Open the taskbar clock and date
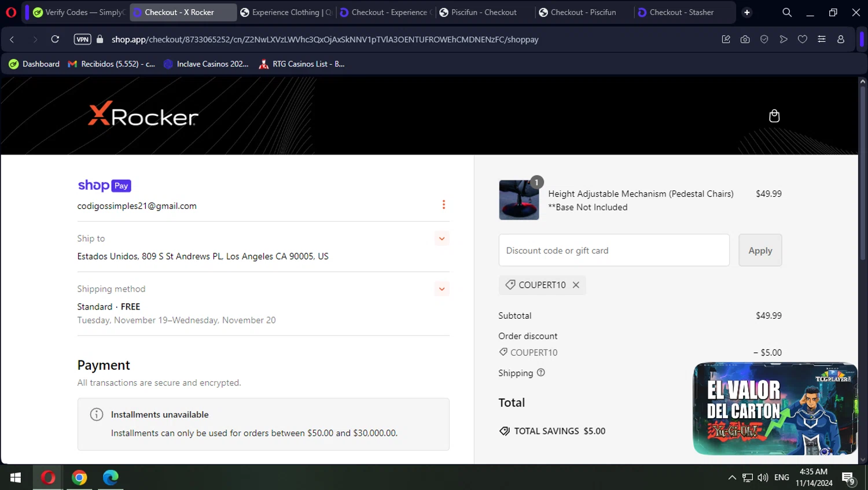This screenshot has width=868, height=490. click(814, 477)
